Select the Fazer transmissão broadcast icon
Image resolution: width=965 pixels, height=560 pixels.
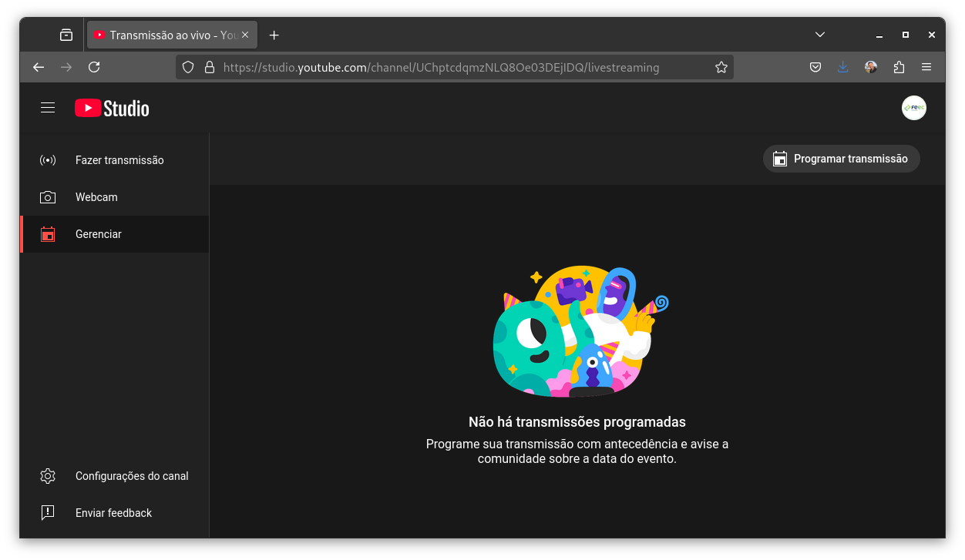[48, 160]
